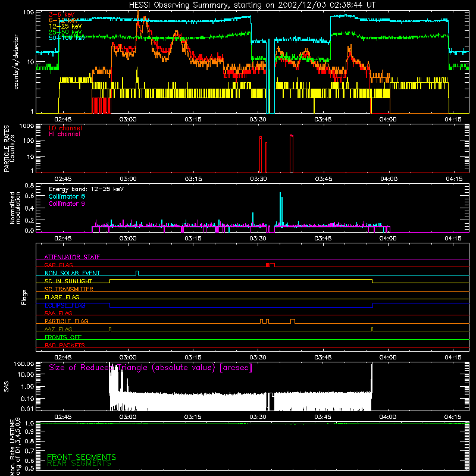Click the non solar event flag pulse
The image size is (476, 476).
tap(137, 273)
